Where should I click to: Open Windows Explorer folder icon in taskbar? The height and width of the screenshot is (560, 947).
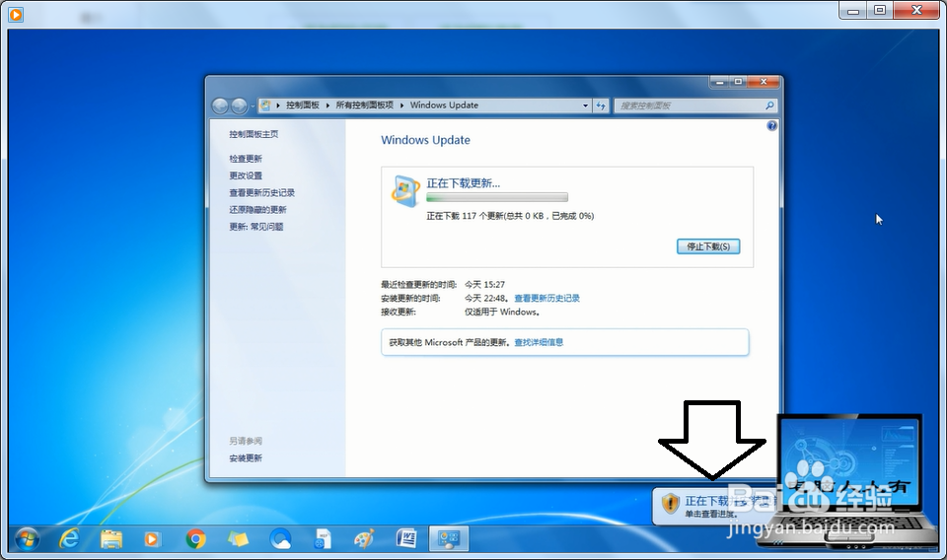click(111, 538)
